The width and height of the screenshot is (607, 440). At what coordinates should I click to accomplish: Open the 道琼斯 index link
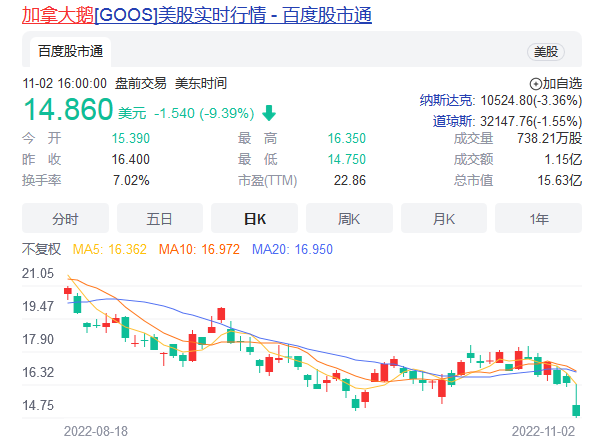[x=453, y=122]
